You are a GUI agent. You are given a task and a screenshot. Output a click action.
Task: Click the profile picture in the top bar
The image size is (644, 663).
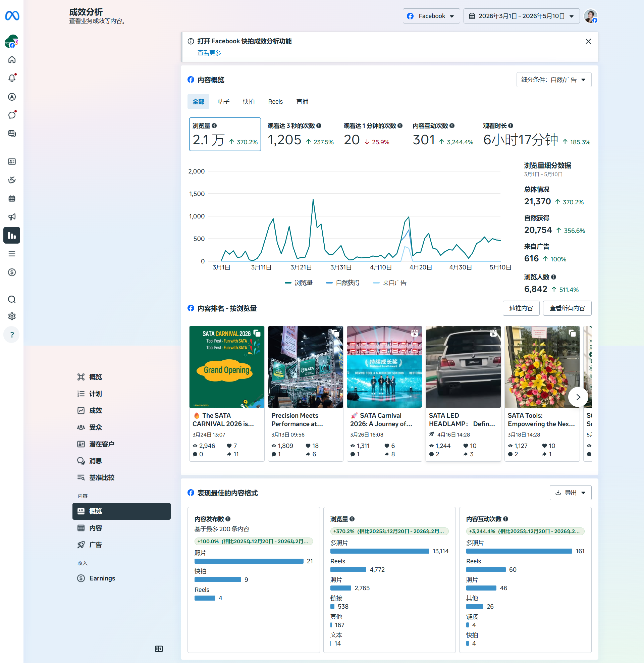point(591,16)
